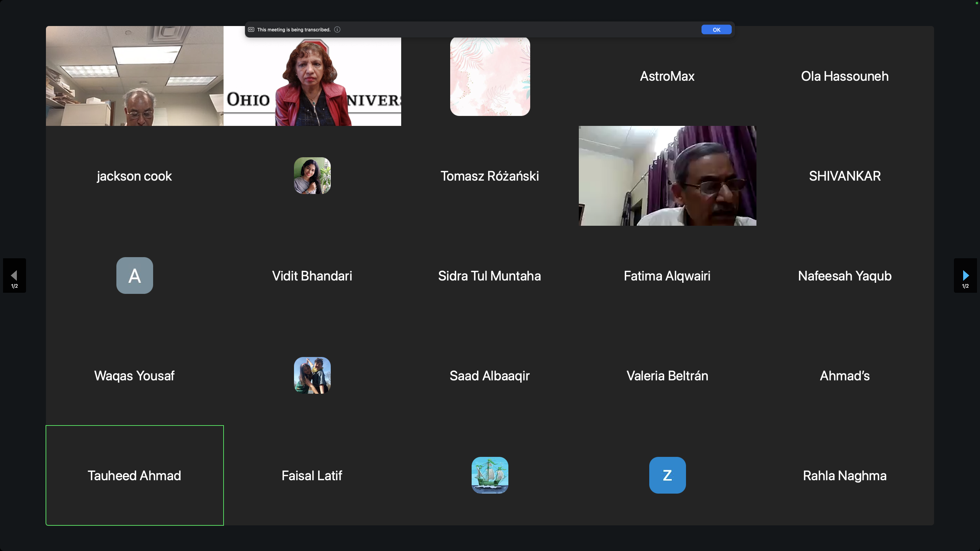Select the office ceiling video tile
Viewport: 980px width, 551px height.
pyautogui.click(x=134, y=76)
